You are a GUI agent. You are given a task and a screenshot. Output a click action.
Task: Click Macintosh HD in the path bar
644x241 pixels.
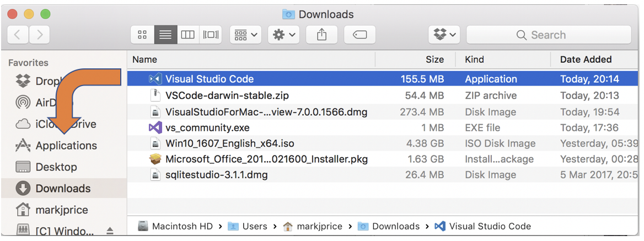(176, 226)
